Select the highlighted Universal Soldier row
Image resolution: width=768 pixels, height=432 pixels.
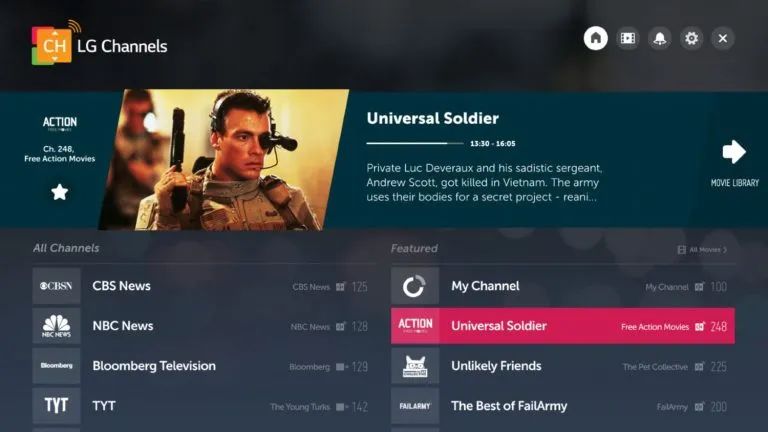coord(563,326)
